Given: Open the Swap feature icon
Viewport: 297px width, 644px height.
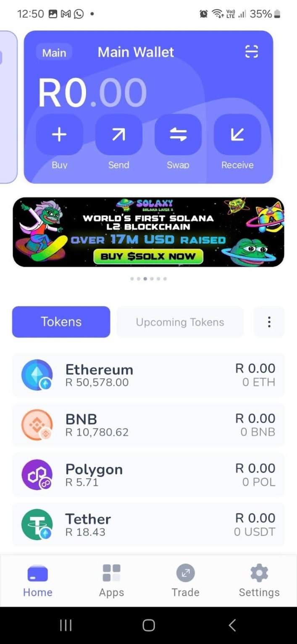Looking at the screenshot, I should tap(178, 134).
